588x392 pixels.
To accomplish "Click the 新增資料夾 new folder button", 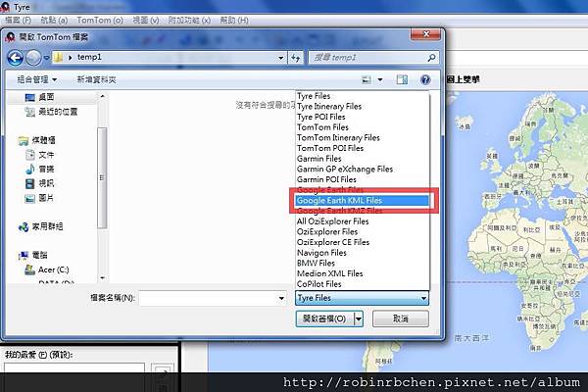I will click(x=96, y=79).
